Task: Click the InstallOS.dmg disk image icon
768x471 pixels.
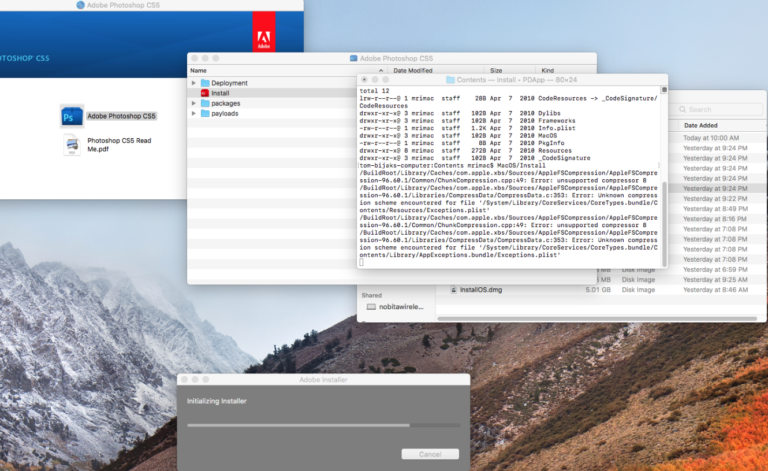Action: point(454,290)
